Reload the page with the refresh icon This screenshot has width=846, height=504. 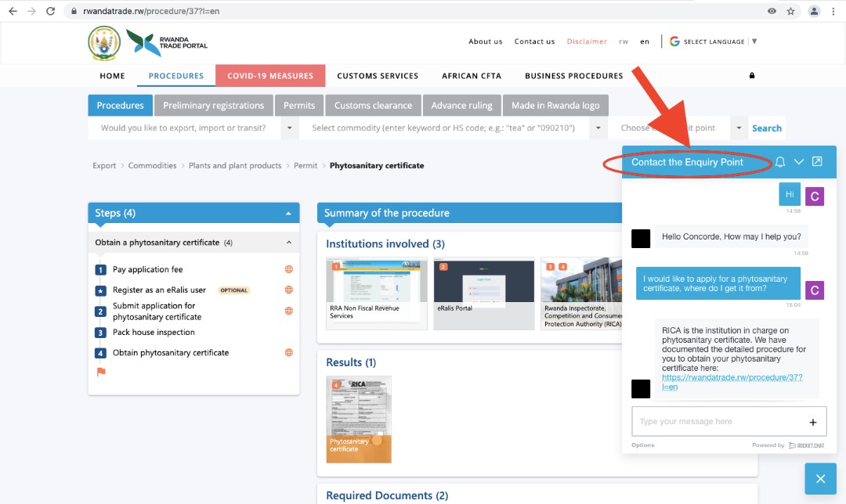50,11
